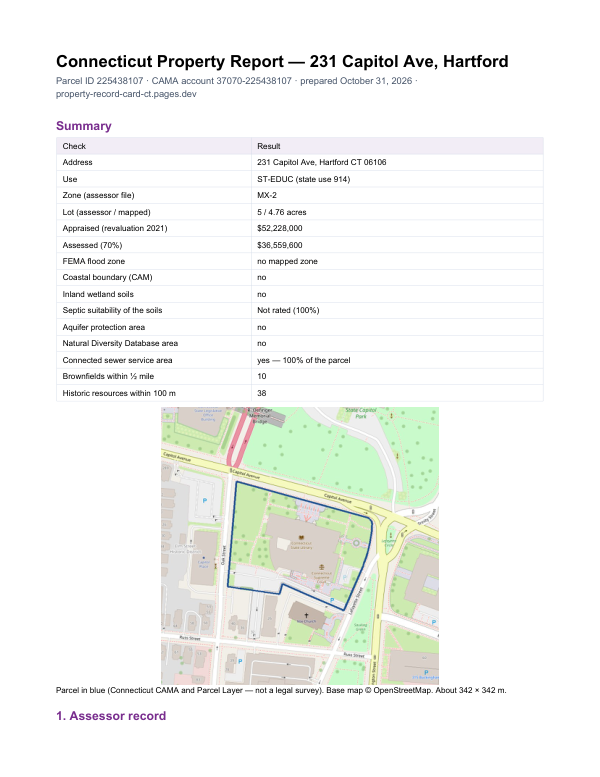Click 'FEMA flood zone' row label

pyautogui.click(x=94, y=261)
